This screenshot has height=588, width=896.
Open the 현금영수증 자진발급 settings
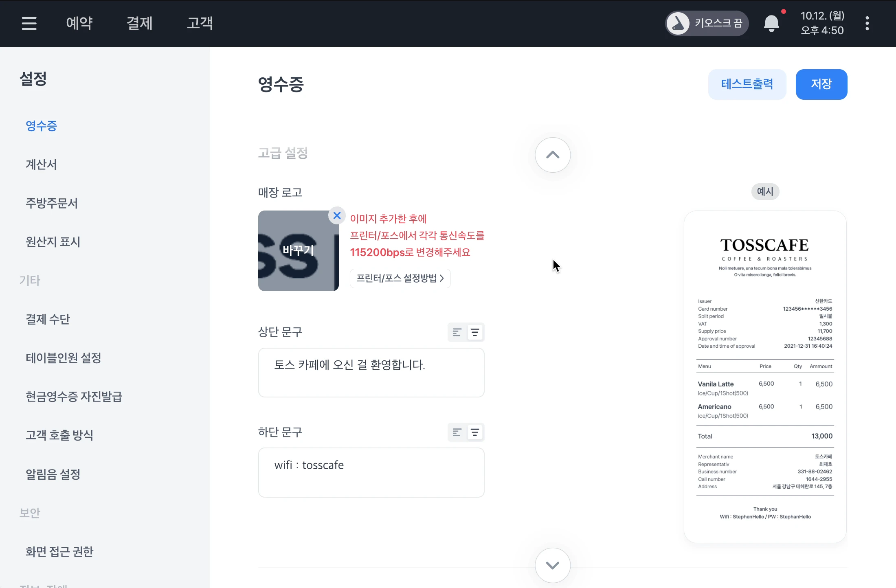(74, 396)
